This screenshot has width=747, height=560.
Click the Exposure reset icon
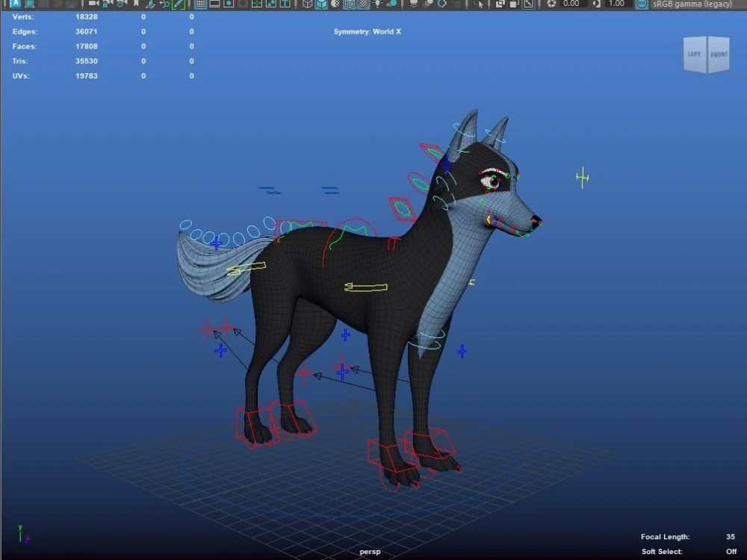(551, 3)
